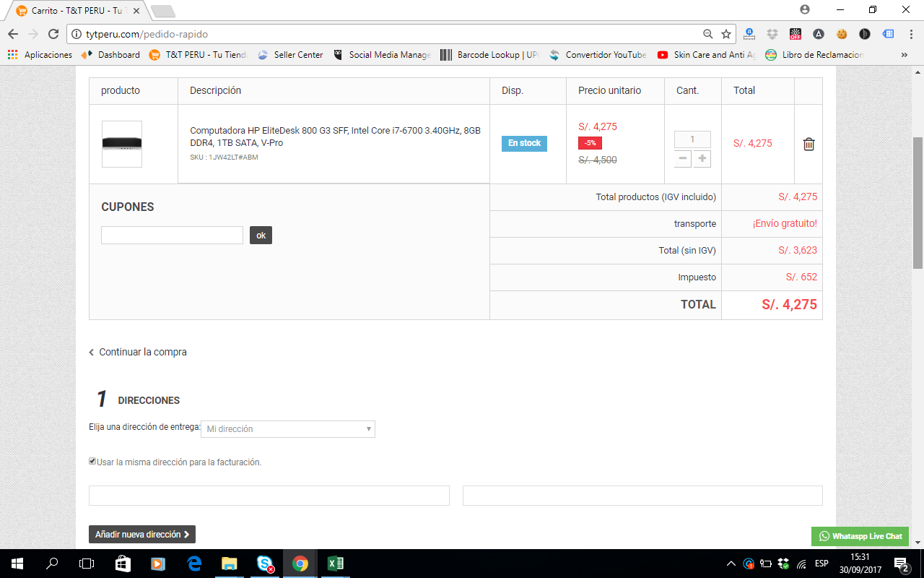
Task: Click the black striped circle extension icon
Action: click(x=865, y=34)
